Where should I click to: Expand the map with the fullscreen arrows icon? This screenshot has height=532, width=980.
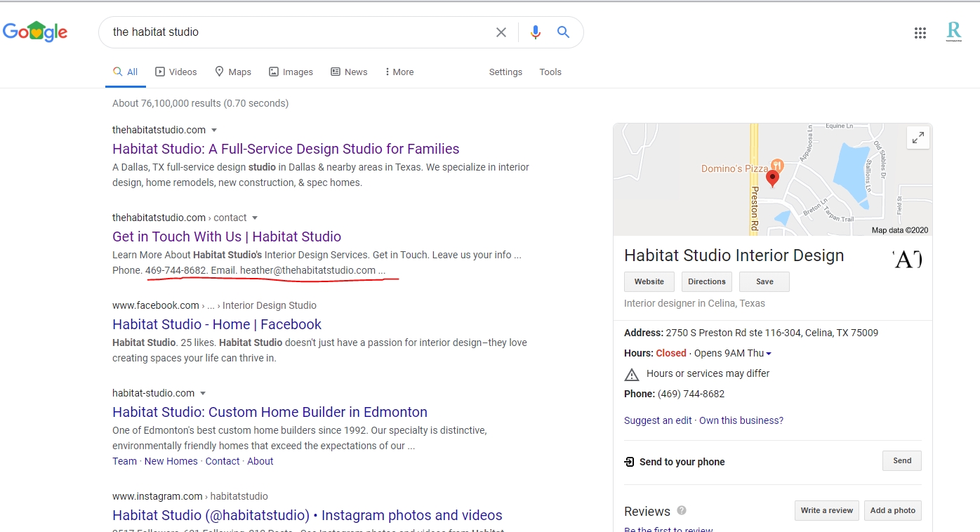[918, 138]
